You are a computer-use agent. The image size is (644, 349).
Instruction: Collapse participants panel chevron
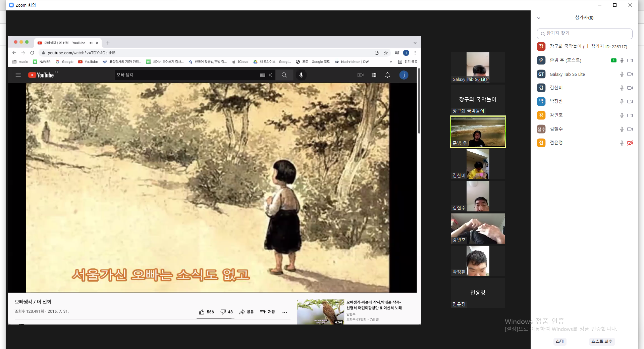[x=539, y=18]
